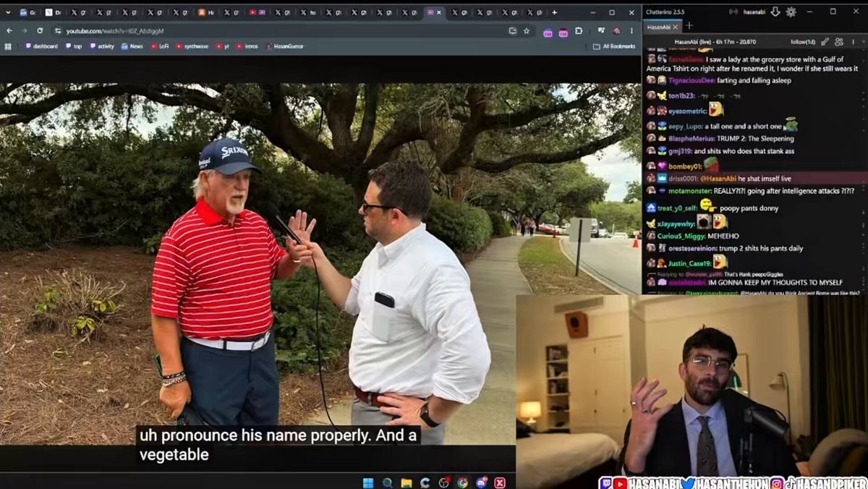Open Chrome's three-dot menu
This screenshot has width=868, height=489.
coord(631,31)
